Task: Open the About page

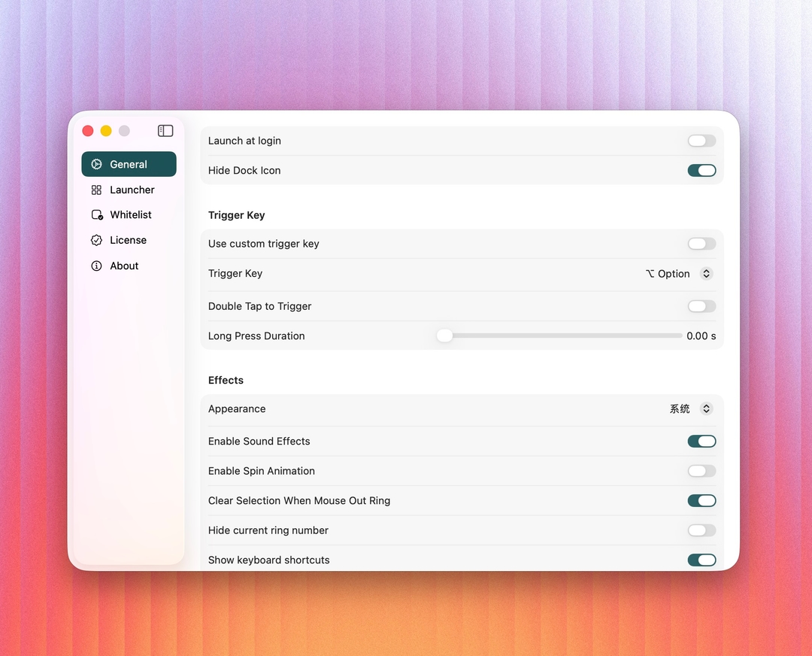Action: [x=123, y=266]
